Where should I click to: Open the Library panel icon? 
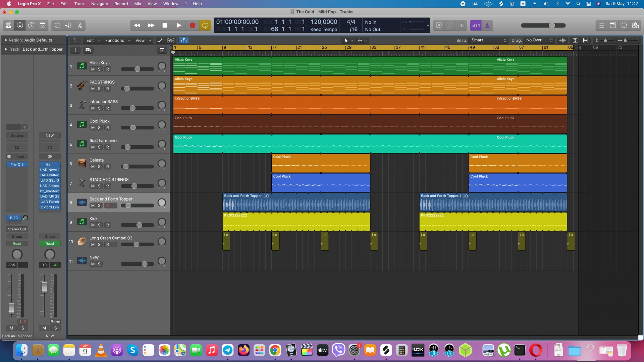pyautogui.click(x=9, y=25)
